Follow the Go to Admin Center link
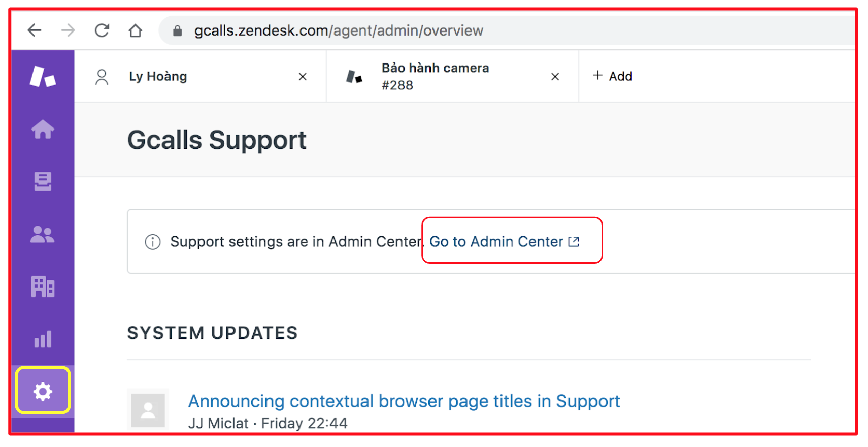Image resolution: width=868 pixels, height=447 pixels. click(x=505, y=242)
